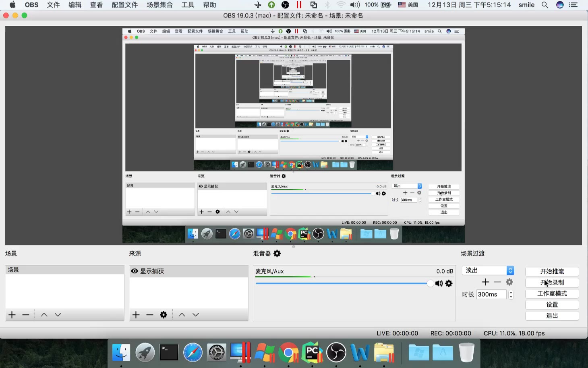Add a new scene with the plus icon
The image size is (588, 368).
[12, 315]
